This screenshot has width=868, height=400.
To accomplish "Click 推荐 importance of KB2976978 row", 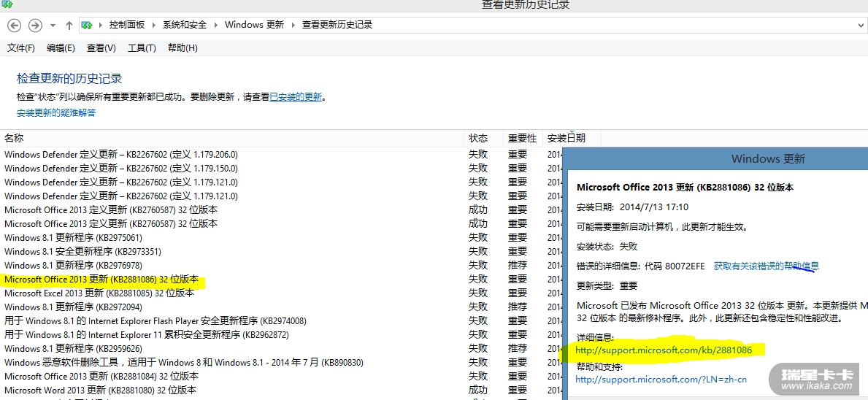I will click(518, 266).
